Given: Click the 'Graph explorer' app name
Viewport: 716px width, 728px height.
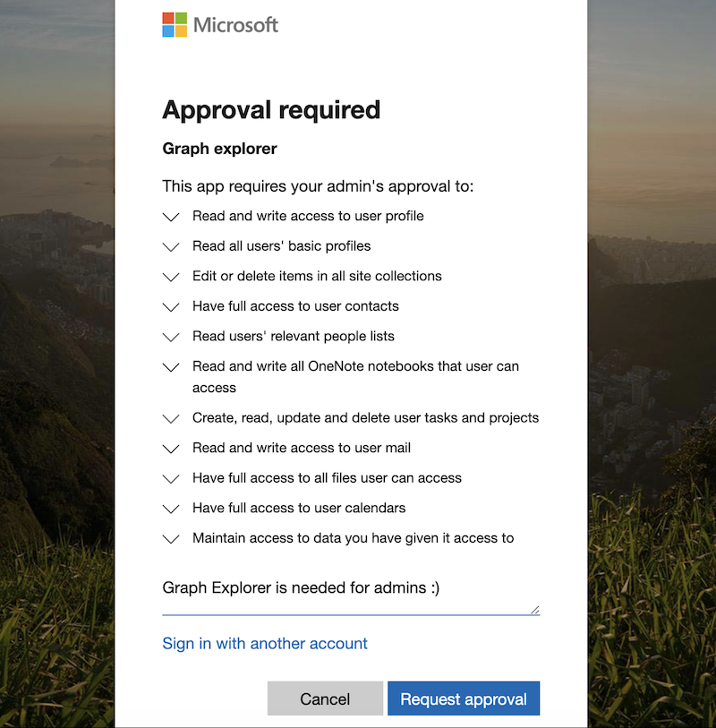Looking at the screenshot, I should [x=219, y=149].
